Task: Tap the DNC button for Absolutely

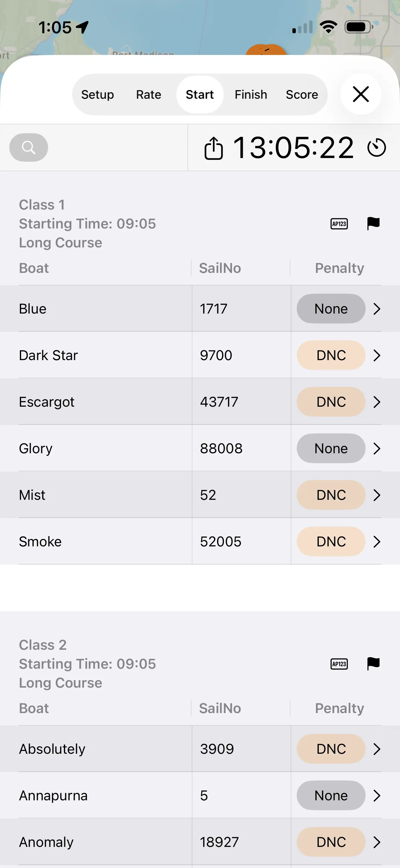Action: (331, 749)
